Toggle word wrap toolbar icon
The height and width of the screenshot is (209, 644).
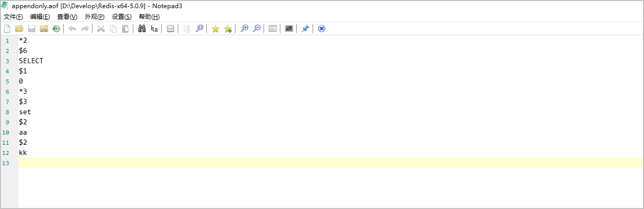pyautogui.click(x=171, y=29)
